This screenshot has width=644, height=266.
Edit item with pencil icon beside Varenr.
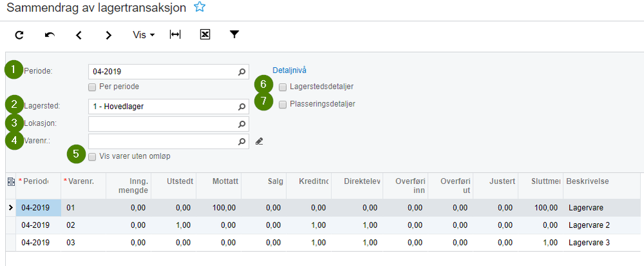(x=259, y=141)
